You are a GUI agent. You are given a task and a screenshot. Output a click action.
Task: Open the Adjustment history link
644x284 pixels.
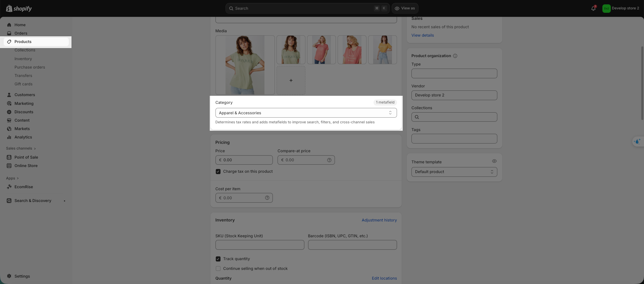(379, 220)
